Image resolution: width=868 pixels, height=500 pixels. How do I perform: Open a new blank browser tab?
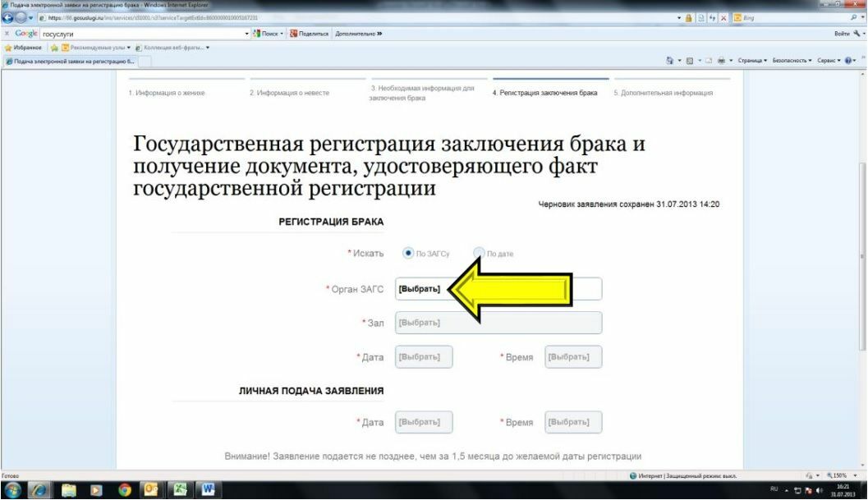click(144, 62)
